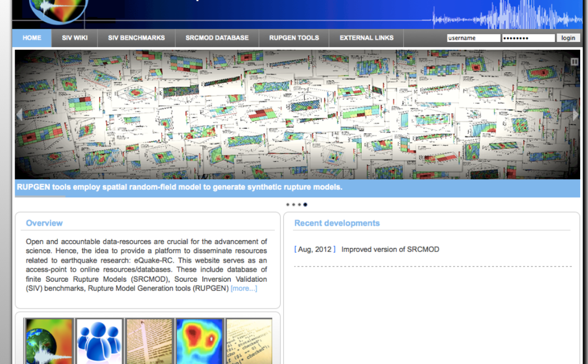The width and height of the screenshot is (588, 364).
Task: Click the globe seismogram thumbnail icon
Action: tap(49, 341)
